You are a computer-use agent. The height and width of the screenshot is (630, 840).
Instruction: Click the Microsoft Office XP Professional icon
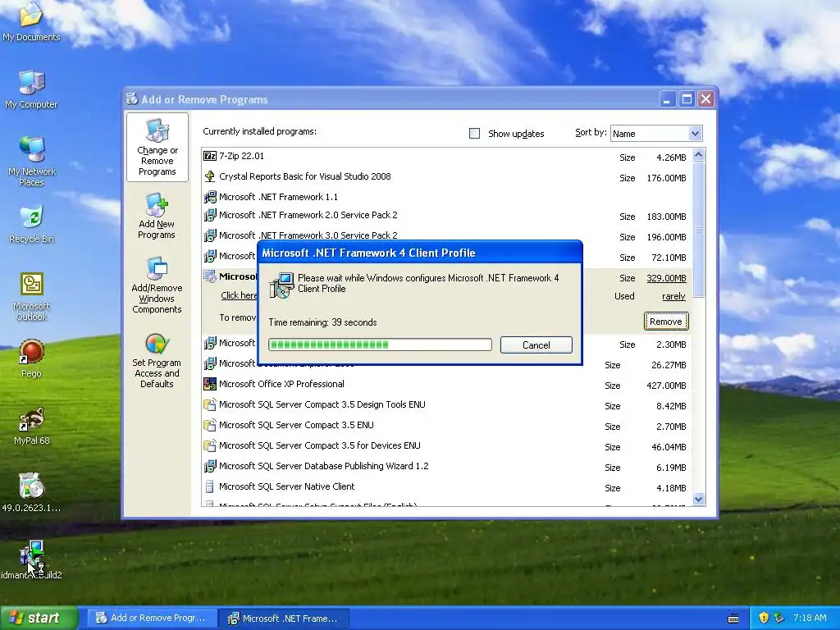click(210, 384)
